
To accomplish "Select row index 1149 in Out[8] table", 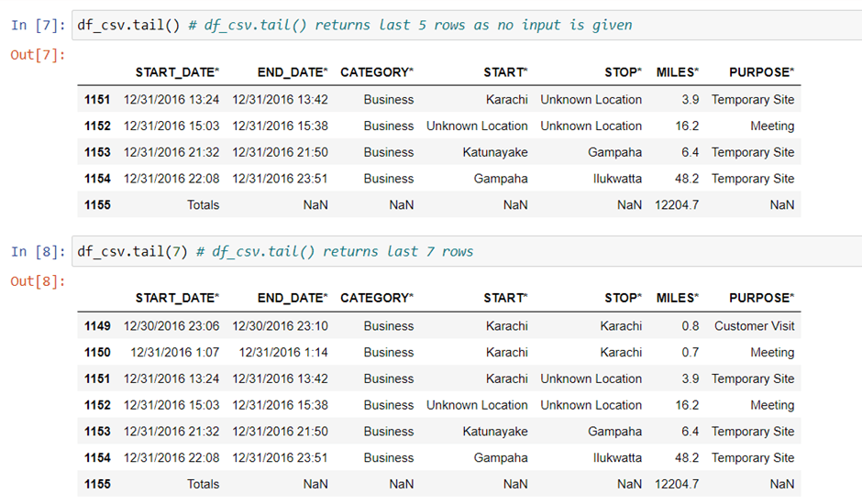I will [x=97, y=326].
